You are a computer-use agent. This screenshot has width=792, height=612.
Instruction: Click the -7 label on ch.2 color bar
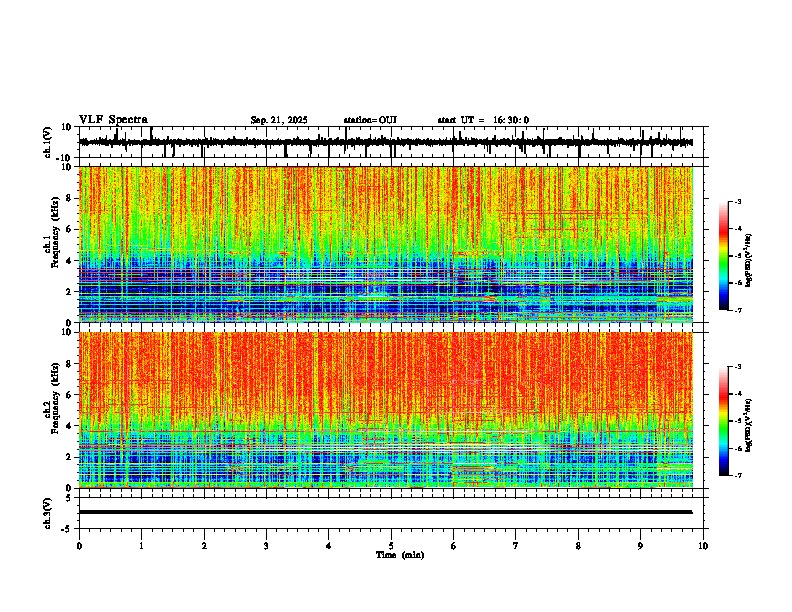(738, 476)
